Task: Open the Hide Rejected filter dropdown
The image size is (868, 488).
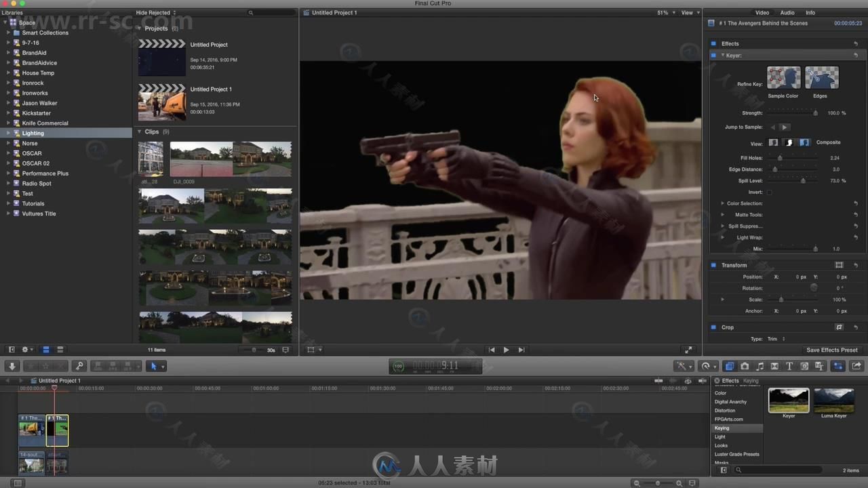Action: [x=156, y=13]
